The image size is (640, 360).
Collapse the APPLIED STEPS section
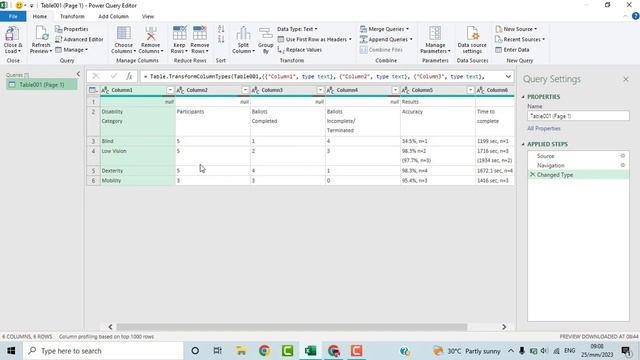point(523,144)
